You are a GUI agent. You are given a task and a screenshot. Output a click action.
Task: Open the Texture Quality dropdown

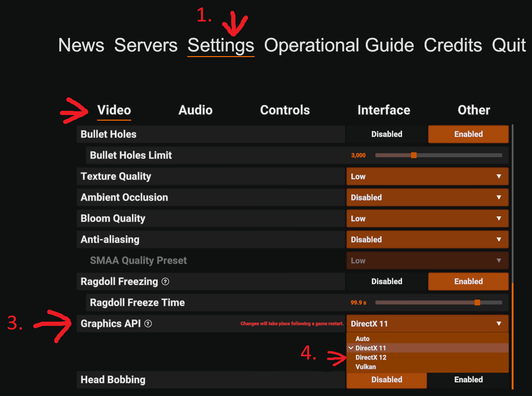[x=427, y=176]
